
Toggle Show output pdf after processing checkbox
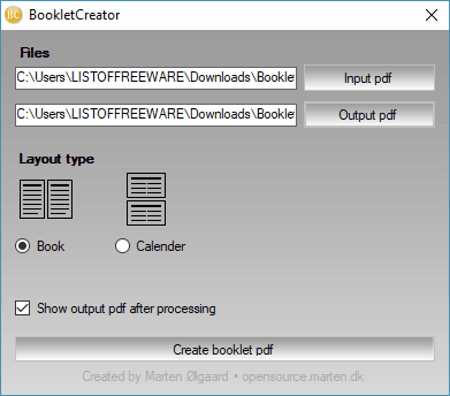(23, 308)
